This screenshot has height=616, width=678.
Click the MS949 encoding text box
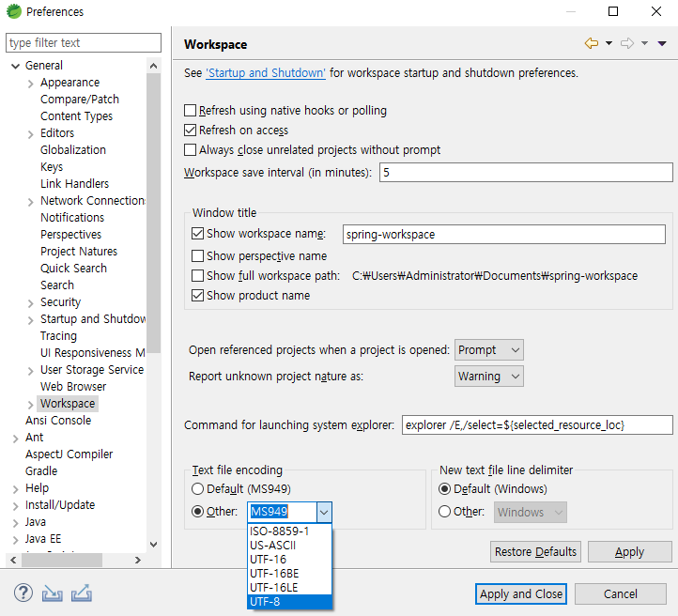coord(283,513)
